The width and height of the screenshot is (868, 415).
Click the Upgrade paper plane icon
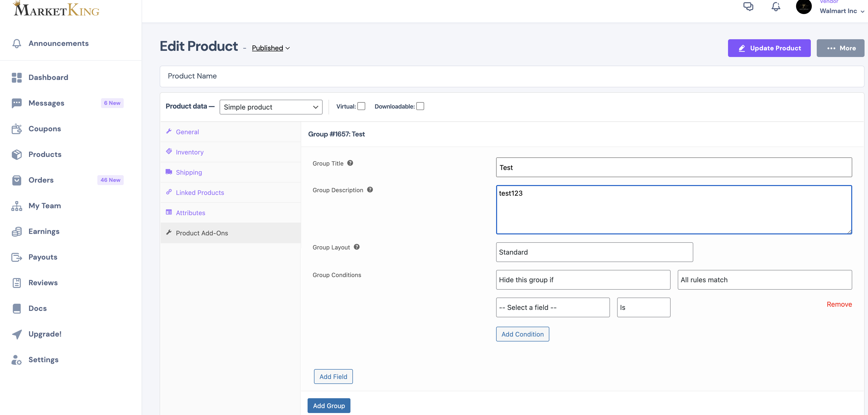(x=17, y=334)
